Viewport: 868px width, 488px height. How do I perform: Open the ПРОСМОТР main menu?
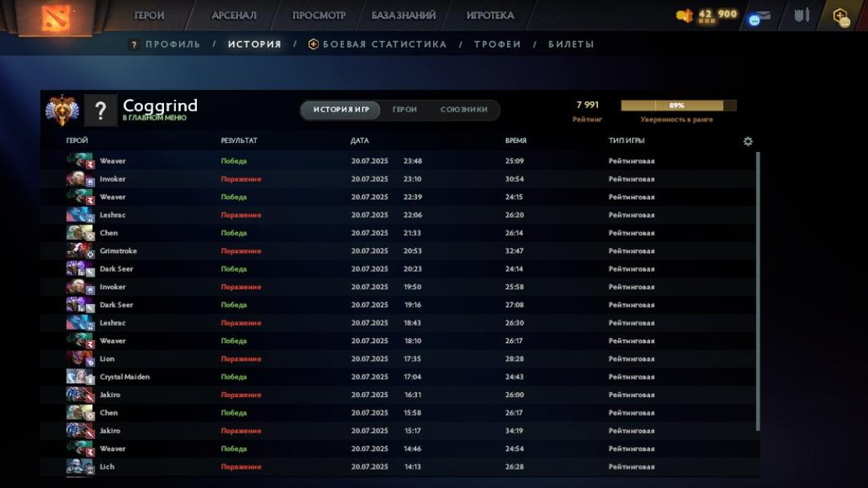point(319,15)
